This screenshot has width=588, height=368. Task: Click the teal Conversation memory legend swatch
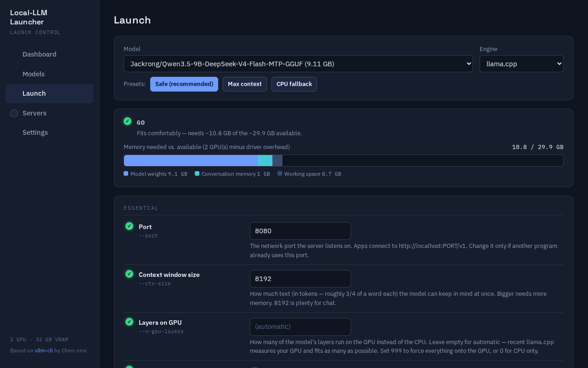197,173
